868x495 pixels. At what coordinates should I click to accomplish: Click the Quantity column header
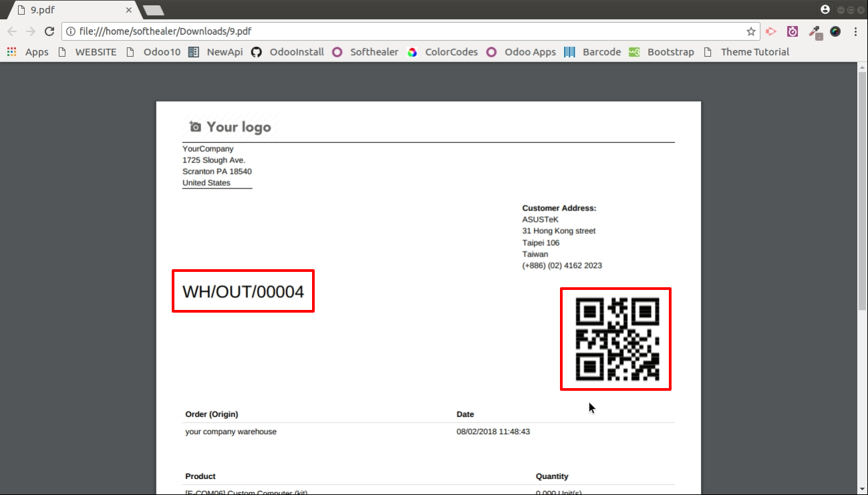coord(552,476)
